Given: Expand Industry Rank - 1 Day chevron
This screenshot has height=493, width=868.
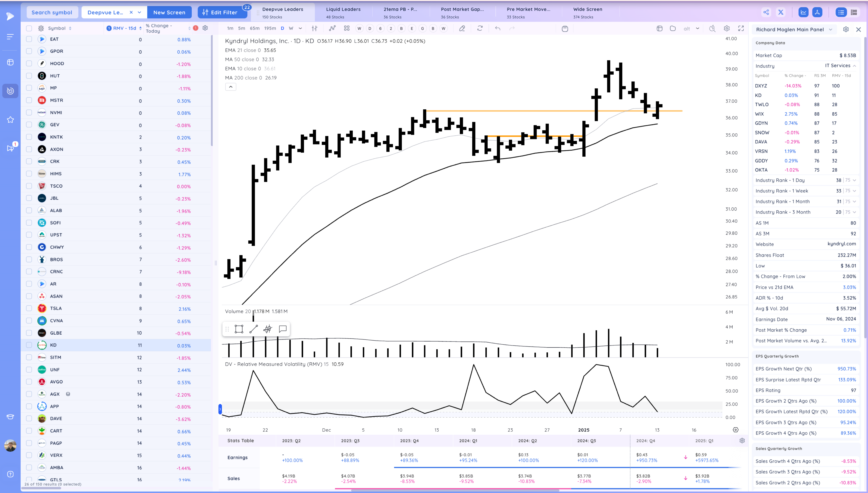Looking at the screenshot, I should 855,180.
